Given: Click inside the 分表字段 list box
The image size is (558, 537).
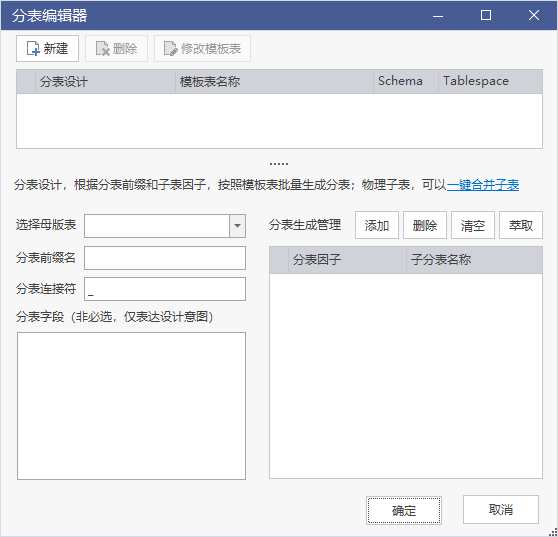Looking at the screenshot, I should coord(131,406).
